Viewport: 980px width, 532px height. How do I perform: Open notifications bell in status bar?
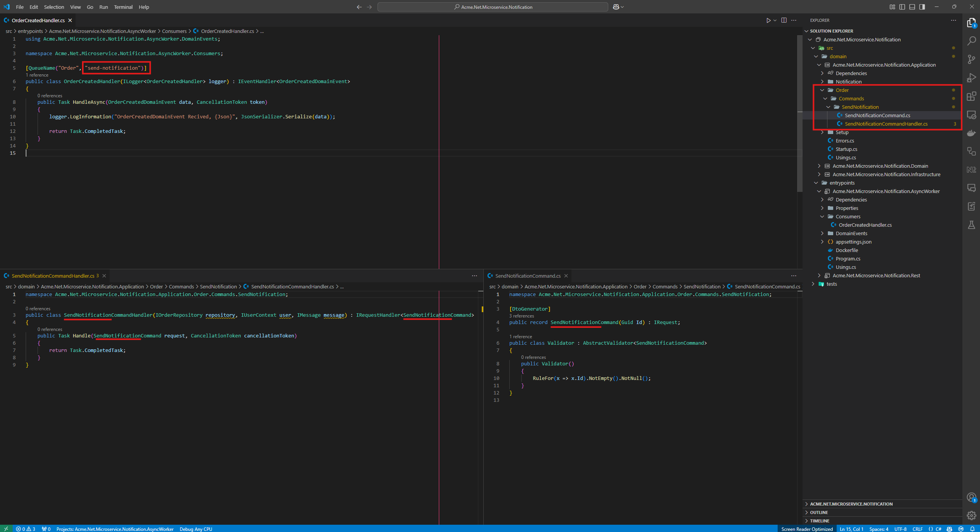[972, 529]
